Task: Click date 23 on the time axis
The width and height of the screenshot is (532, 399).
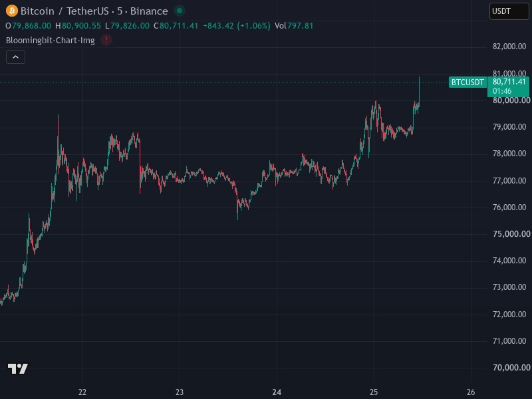Action: [180, 392]
